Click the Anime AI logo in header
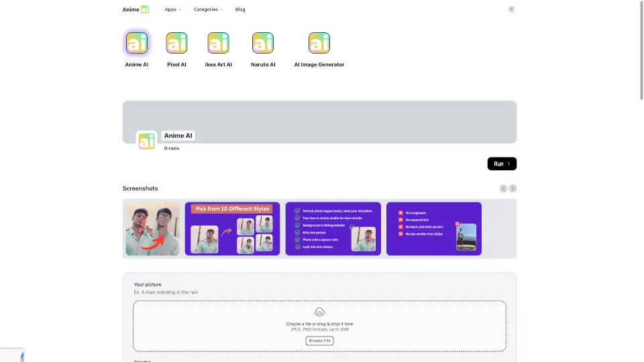The width and height of the screenshot is (644, 362). [136, 9]
